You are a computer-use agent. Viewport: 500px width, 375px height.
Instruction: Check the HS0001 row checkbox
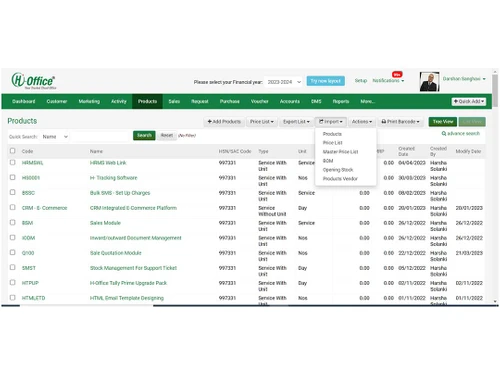(x=13, y=177)
